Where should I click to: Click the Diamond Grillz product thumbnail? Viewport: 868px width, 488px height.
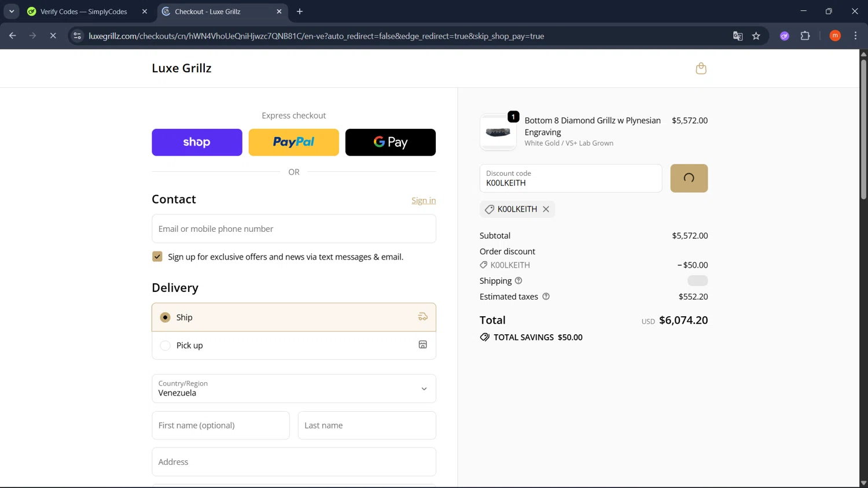[x=498, y=132]
